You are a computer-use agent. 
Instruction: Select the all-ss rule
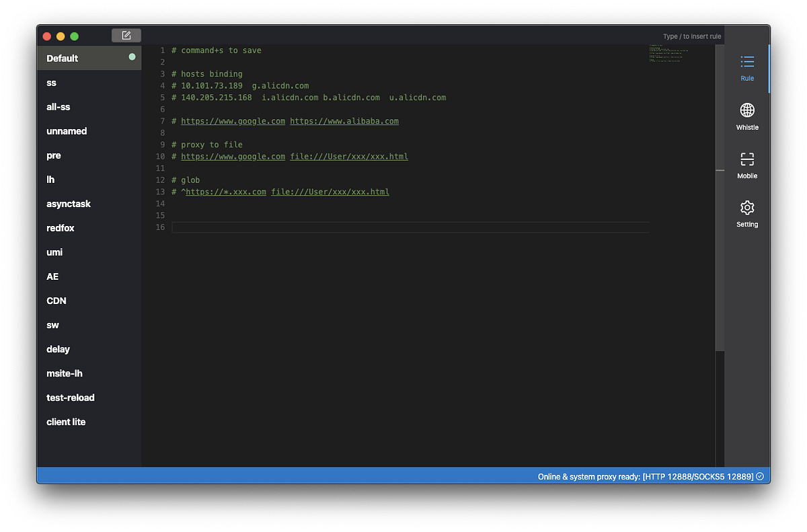59,107
